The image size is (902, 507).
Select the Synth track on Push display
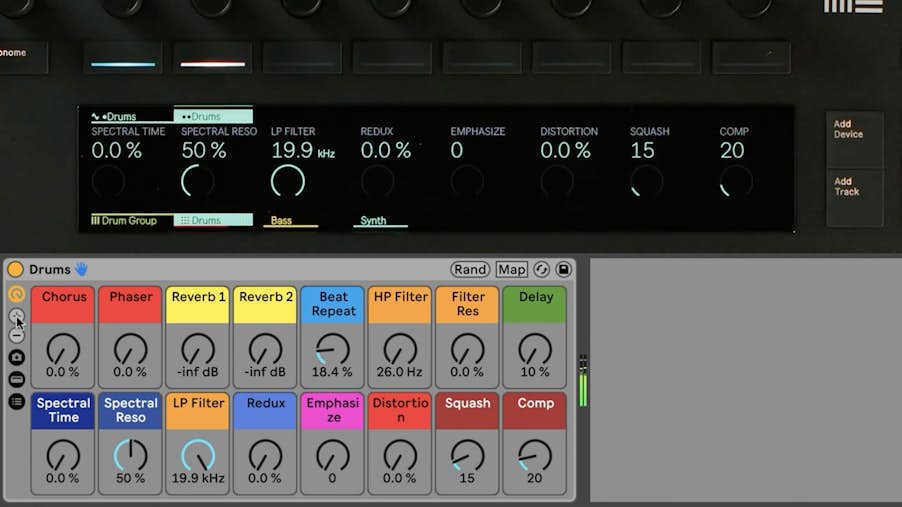373,221
